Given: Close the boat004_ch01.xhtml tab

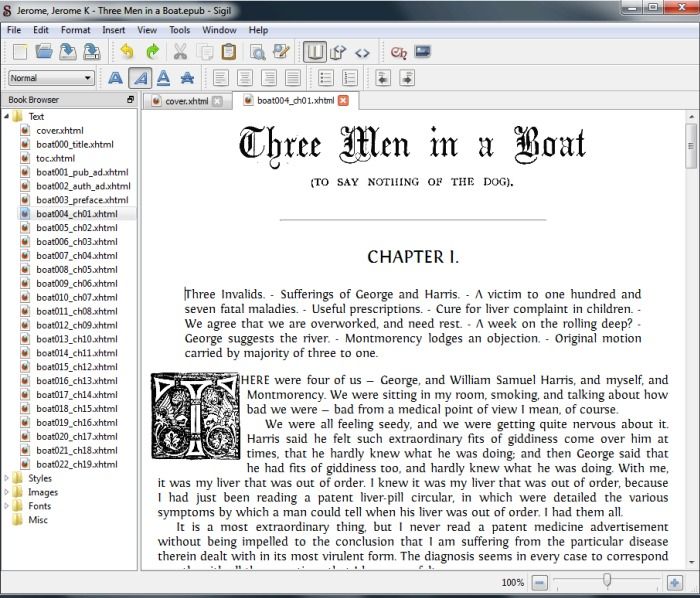Looking at the screenshot, I should (x=343, y=100).
